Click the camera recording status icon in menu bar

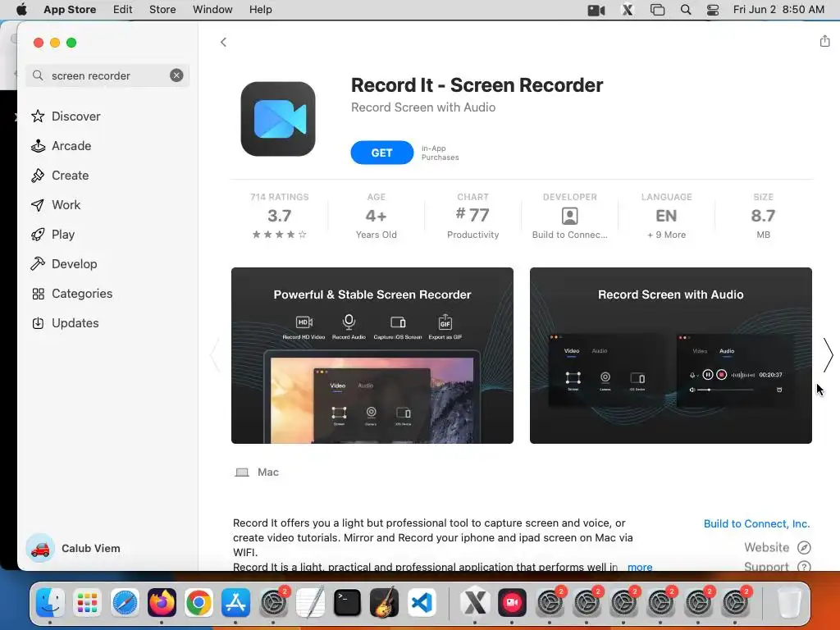tap(596, 10)
